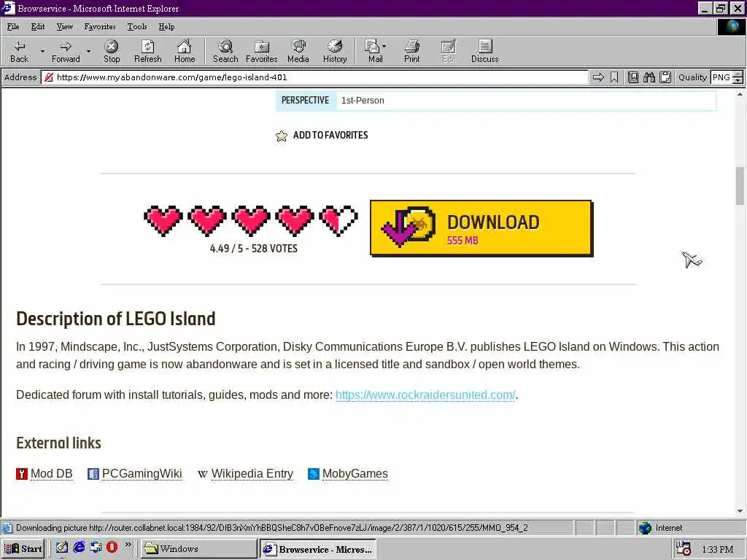Click the Mail toolbar icon

point(373,52)
